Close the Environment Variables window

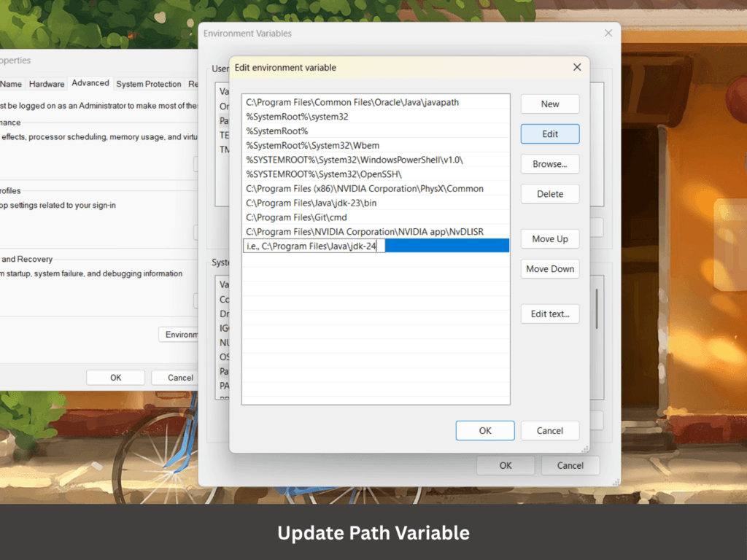(x=608, y=34)
